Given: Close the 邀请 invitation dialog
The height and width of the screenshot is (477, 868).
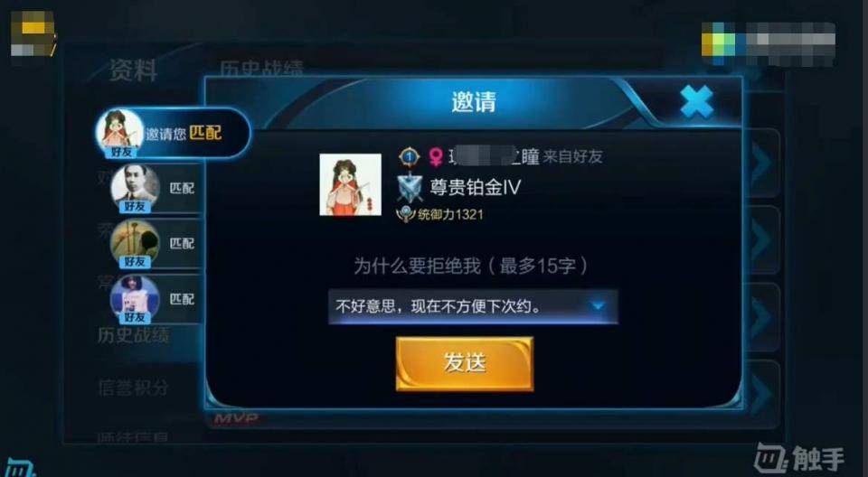Looking at the screenshot, I should coord(696,102).
